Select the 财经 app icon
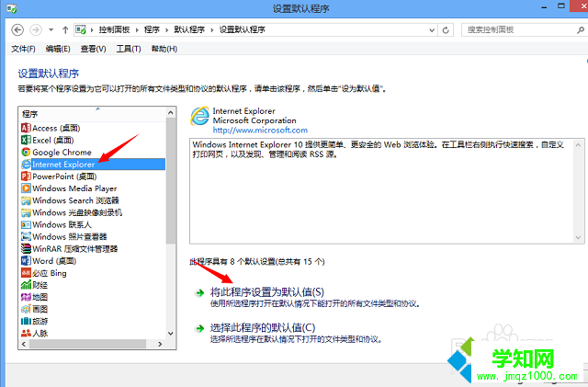The height and width of the screenshot is (387, 588). (26, 285)
